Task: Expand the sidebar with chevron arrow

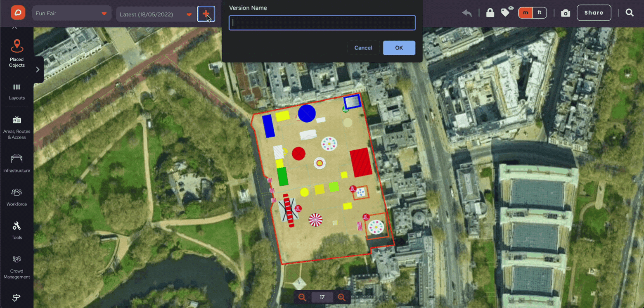Action: coord(38,69)
